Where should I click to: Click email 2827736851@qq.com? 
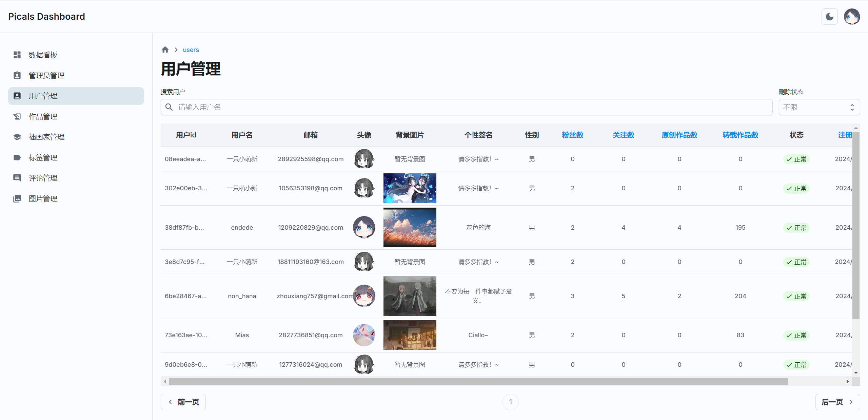[x=311, y=335]
